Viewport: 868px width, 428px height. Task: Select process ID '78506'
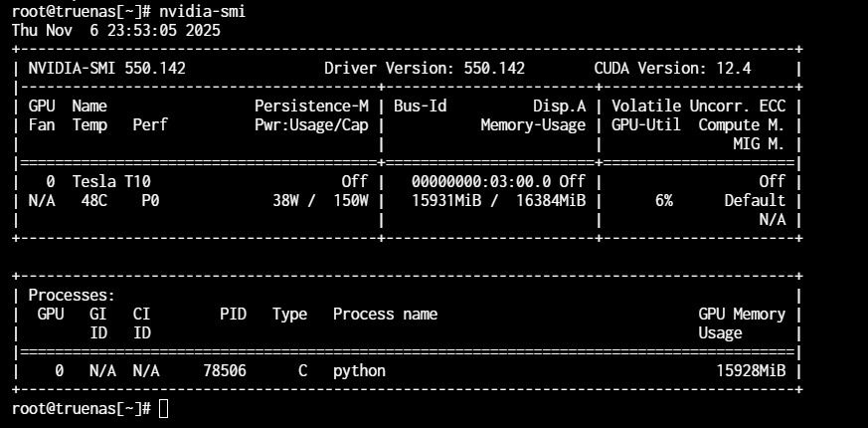coord(225,370)
